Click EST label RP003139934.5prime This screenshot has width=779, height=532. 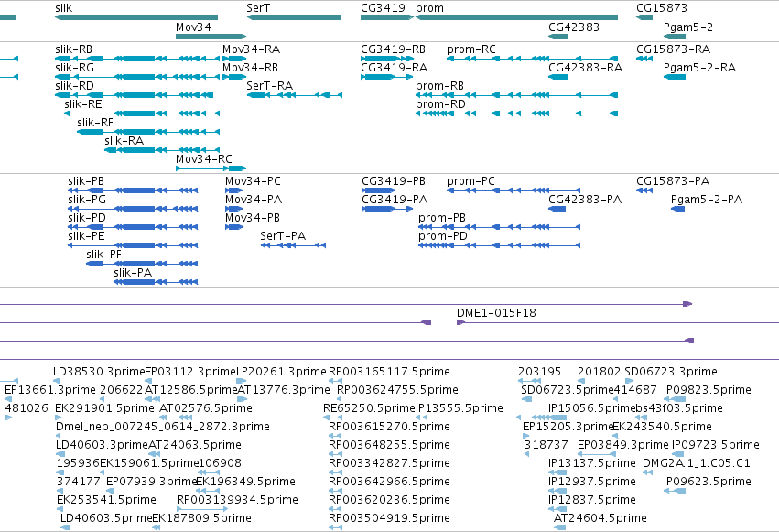(237, 500)
